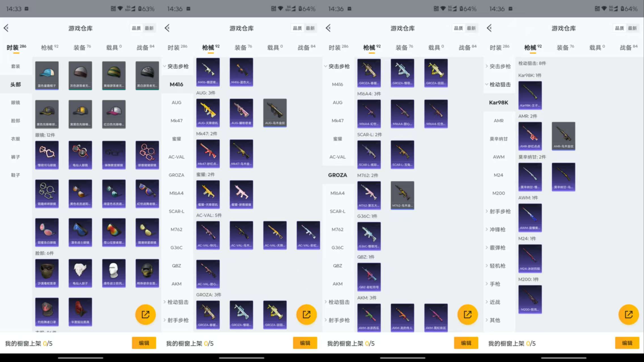Open the M200-惊鸿 sniper skin

coord(530,299)
